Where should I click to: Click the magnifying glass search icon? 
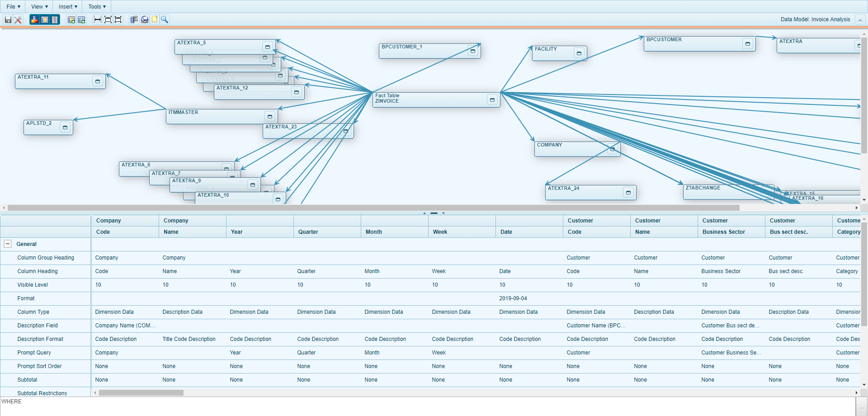pos(165,19)
